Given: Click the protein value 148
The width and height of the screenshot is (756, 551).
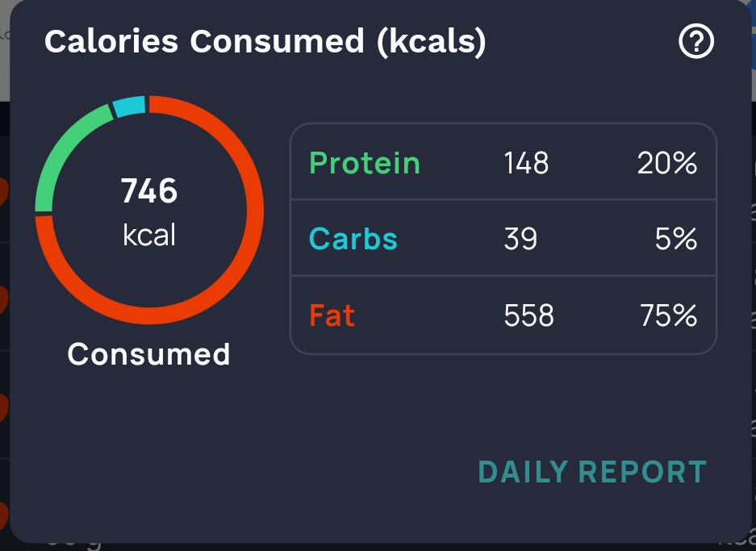Looking at the screenshot, I should pyautogui.click(x=526, y=164).
